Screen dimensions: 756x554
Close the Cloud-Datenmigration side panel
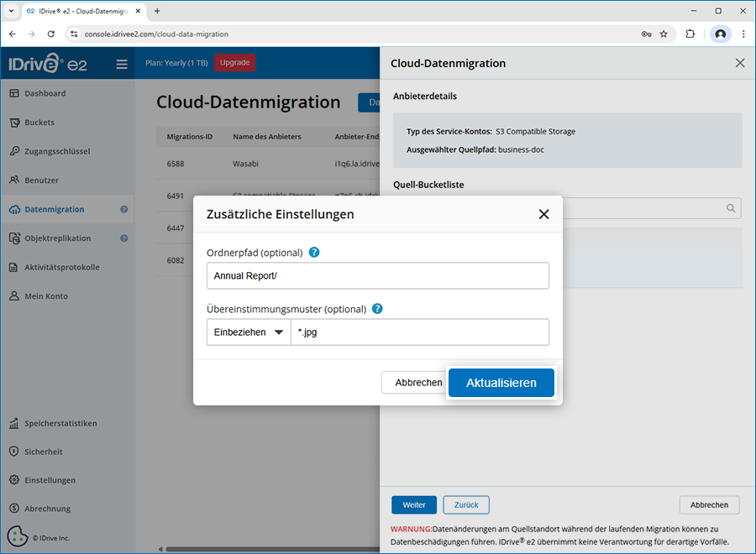(x=739, y=63)
